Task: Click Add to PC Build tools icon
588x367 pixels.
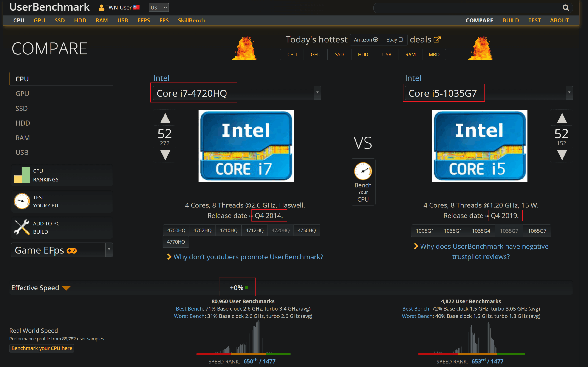Action: tap(22, 227)
